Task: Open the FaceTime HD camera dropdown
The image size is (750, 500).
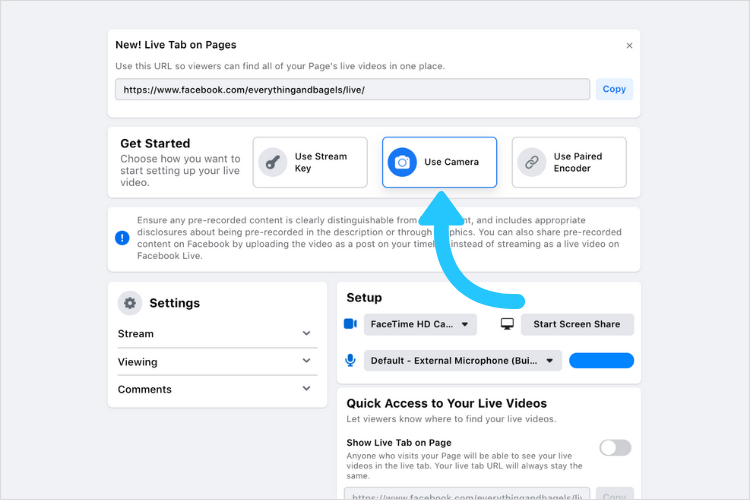Action: click(x=420, y=324)
